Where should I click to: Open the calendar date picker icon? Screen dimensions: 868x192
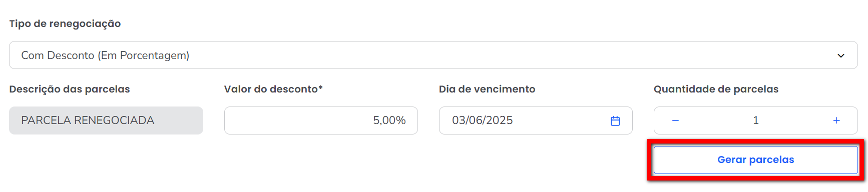(615, 120)
